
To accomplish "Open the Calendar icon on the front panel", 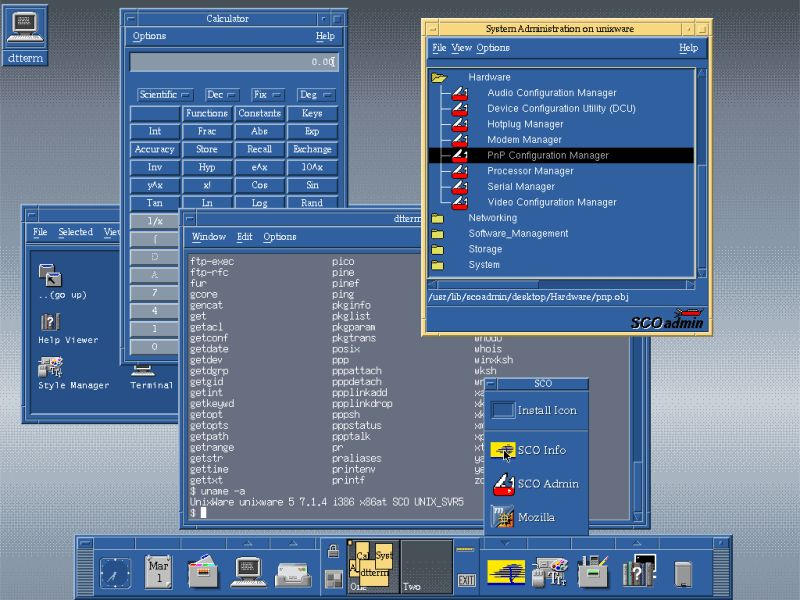I will pyautogui.click(x=160, y=571).
